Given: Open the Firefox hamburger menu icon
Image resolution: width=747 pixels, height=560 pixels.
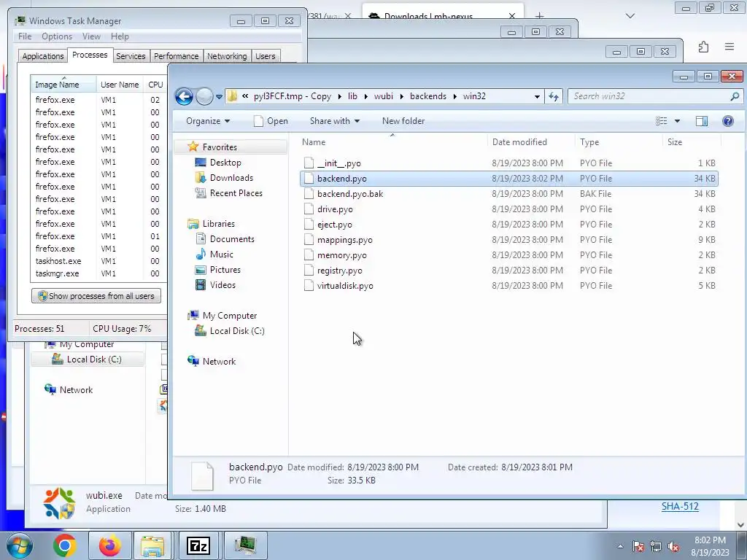Looking at the screenshot, I should [x=729, y=47].
